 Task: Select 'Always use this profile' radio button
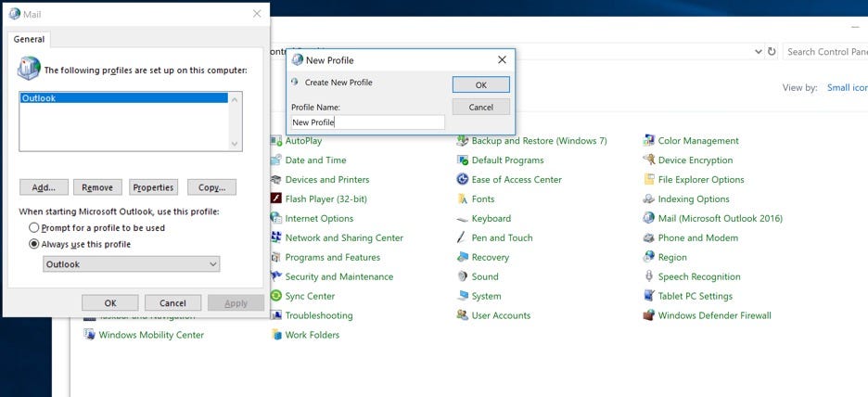[x=33, y=244]
